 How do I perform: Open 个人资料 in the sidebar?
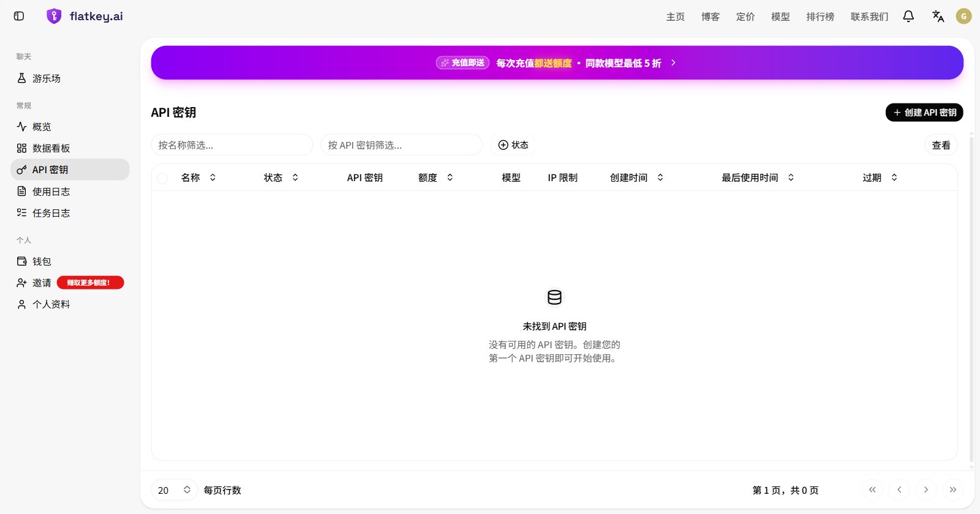[x=70, y=304]
